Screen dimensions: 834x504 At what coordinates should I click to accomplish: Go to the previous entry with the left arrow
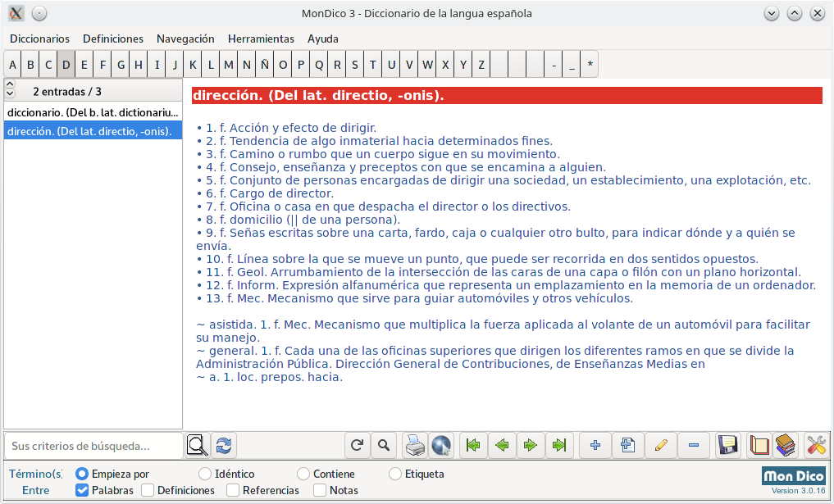pos(502,446)
